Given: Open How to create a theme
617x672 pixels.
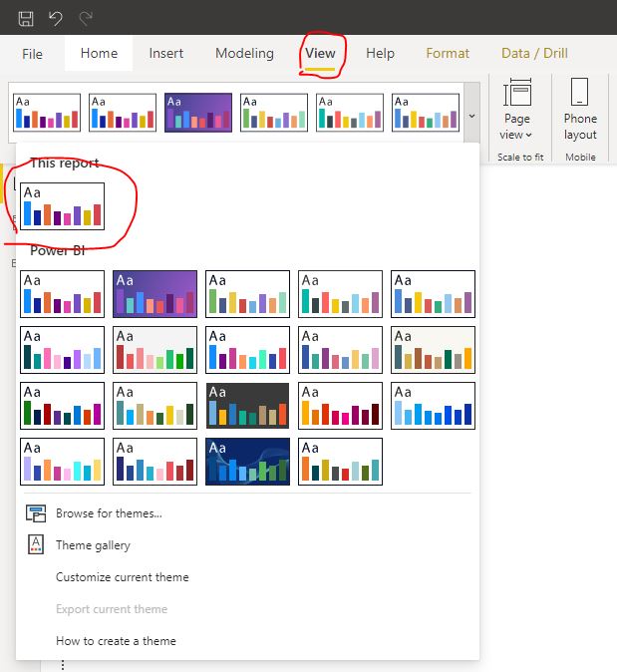Looking at the screenshot, I should [116, 641].
